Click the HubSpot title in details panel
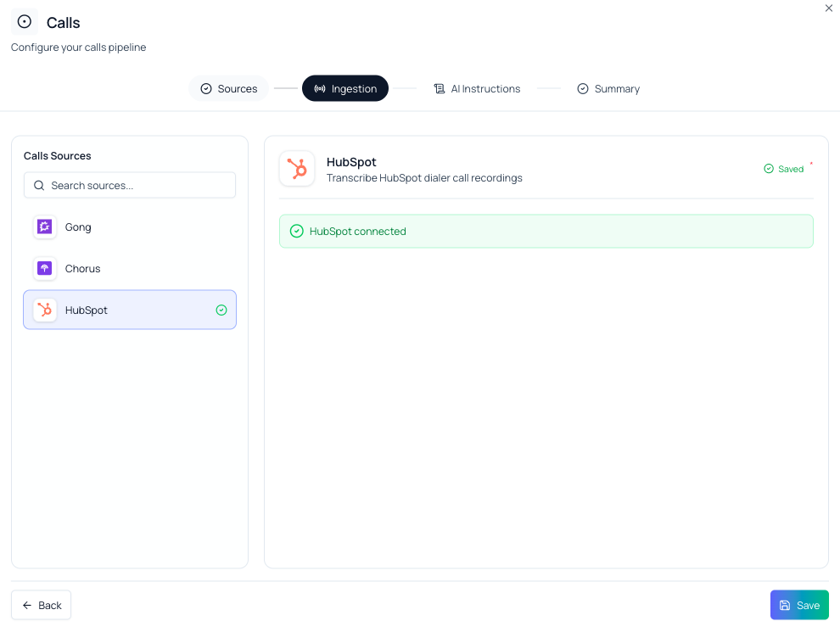The image size is (840, 632). [x=351, y=162]
